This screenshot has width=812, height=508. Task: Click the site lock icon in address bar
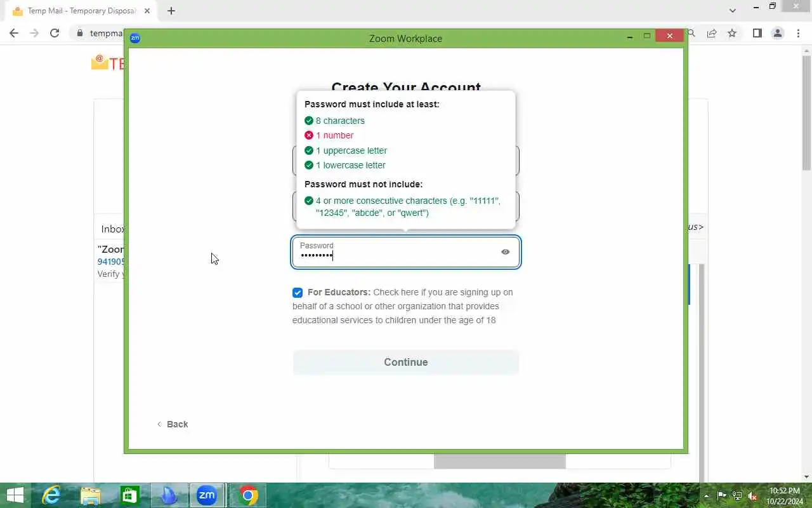pyautogui.click(x=79, y=33)
